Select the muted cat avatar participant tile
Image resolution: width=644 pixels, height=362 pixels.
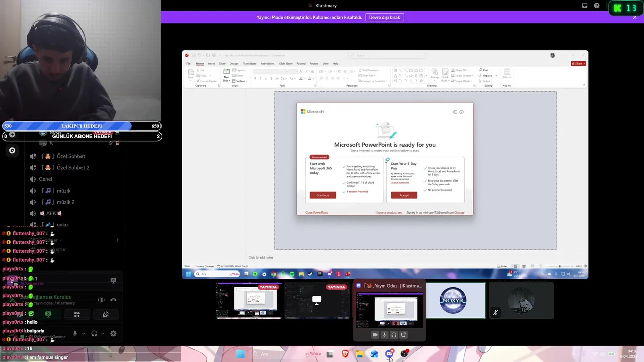[x=521, y=301]
